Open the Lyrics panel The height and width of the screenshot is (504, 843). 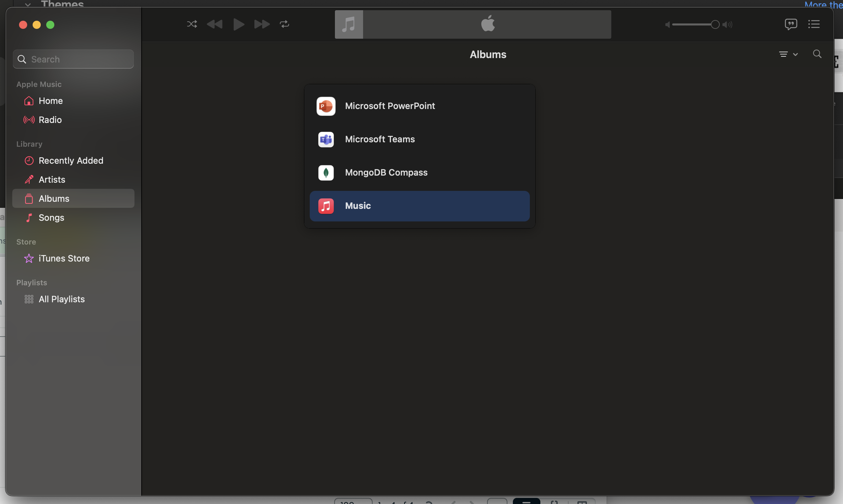pyautogui.click(x=791, y=24)
